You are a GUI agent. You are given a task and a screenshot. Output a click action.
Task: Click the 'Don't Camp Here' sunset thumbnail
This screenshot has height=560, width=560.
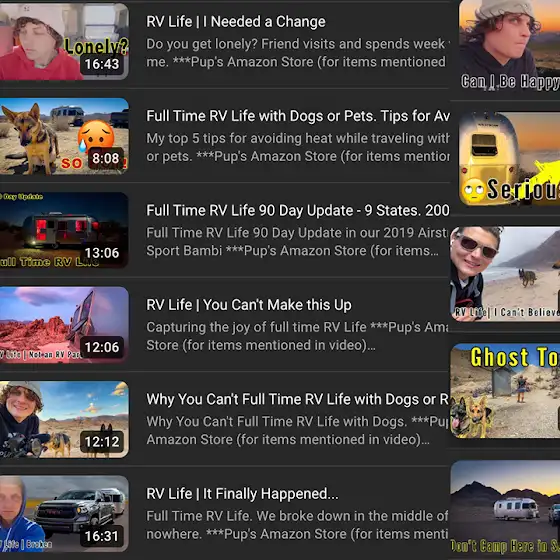click(x=505, y=508)
